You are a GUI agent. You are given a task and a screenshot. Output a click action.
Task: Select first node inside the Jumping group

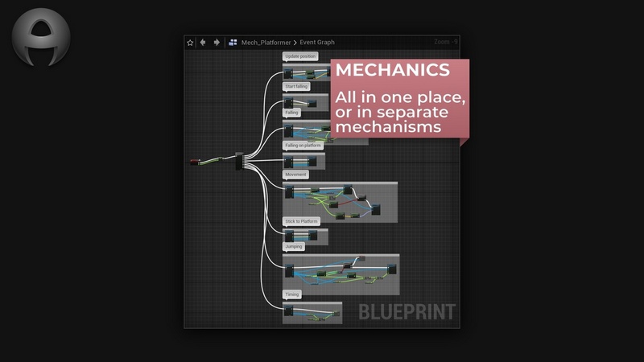coord(289,269)
